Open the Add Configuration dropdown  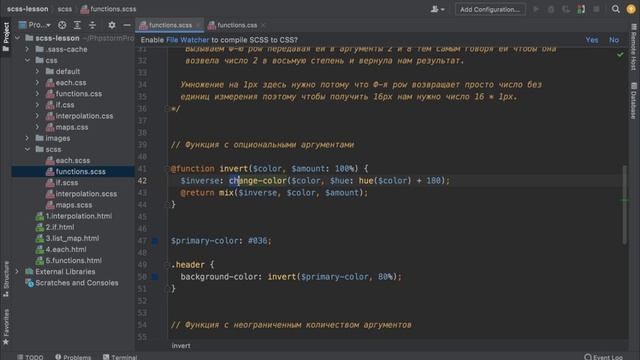pos(490,9)
